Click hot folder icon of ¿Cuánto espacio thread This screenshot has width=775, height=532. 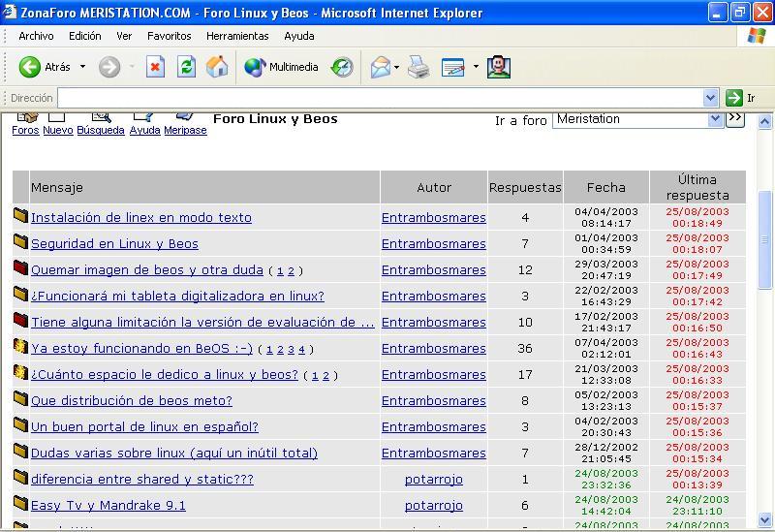click(20, 372)
